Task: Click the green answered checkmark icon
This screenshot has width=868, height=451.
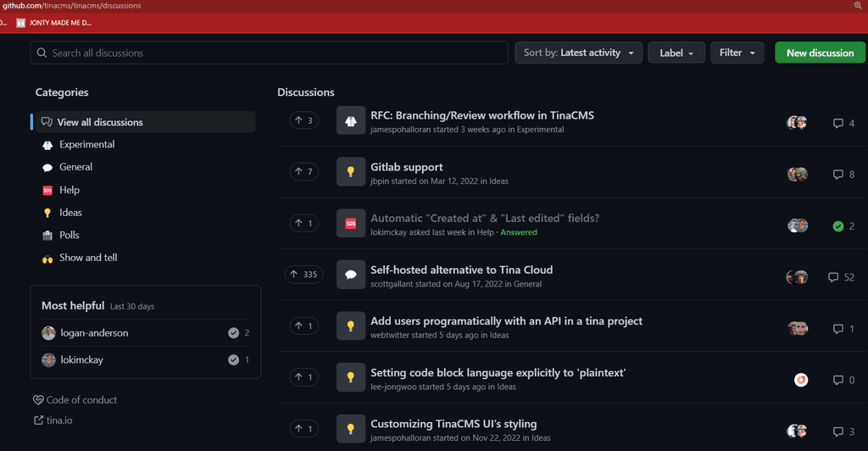Action: click(x=837, y=226)
